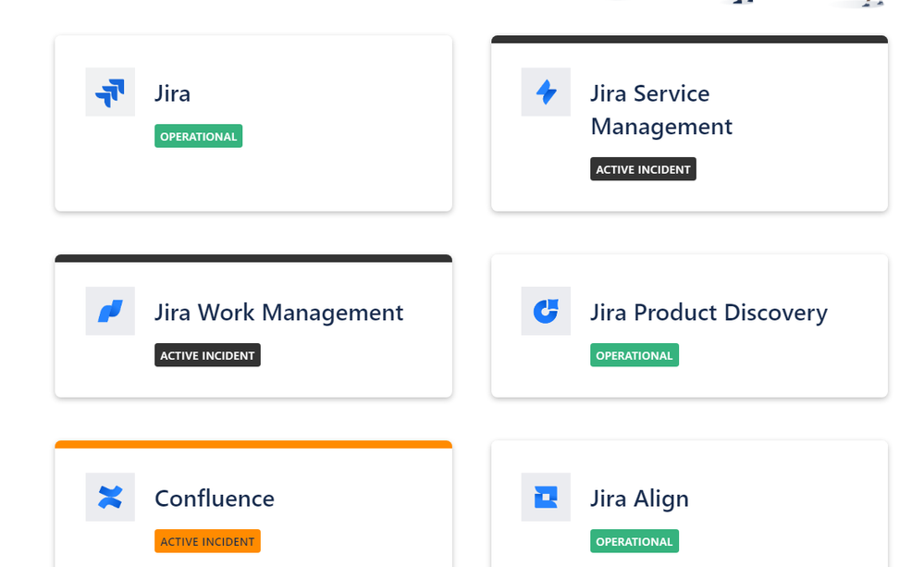Click the Operational badge under Jira
This screenshot has height=567, width=924.
coord(199,136)
